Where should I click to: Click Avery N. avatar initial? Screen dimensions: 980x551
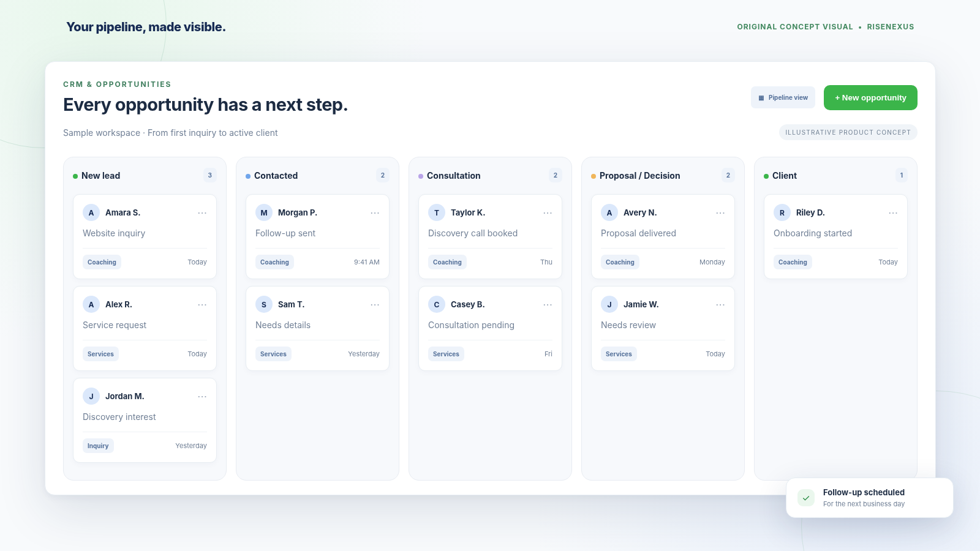609,212
